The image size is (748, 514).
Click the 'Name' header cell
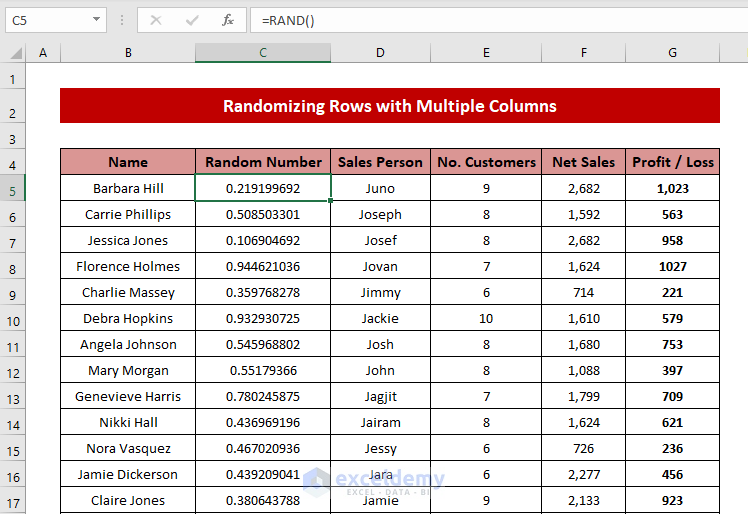128,162
